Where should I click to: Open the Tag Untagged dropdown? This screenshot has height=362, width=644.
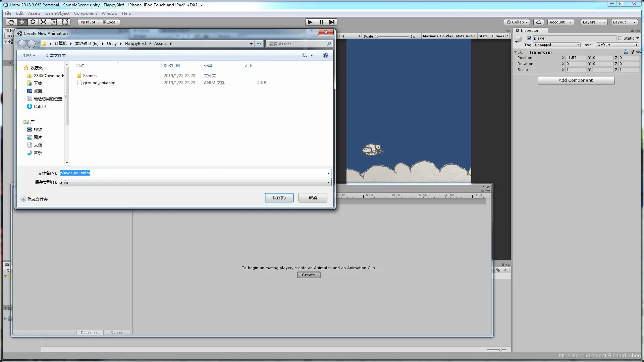click(x=556, y=45)
